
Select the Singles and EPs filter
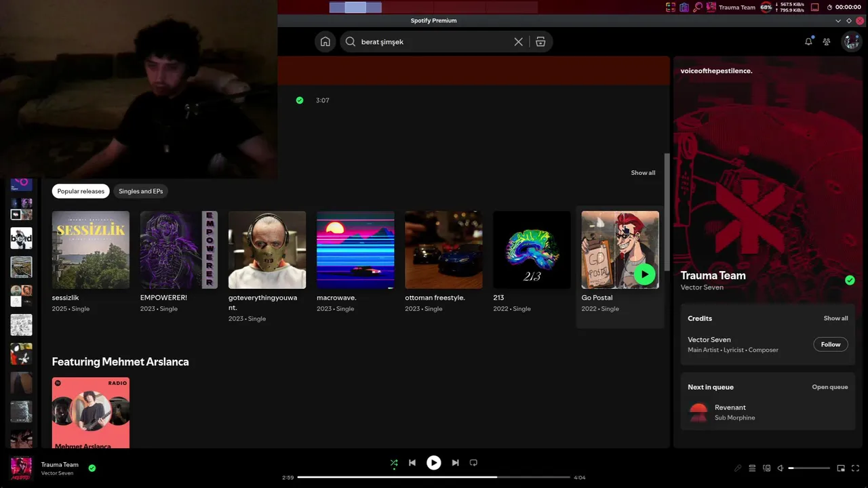click(x=141, y=191)
